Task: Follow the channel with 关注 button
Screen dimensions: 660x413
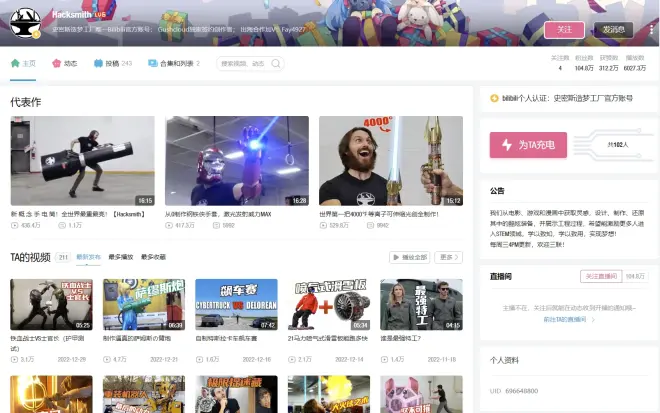Action: click(x=564, y=29)
